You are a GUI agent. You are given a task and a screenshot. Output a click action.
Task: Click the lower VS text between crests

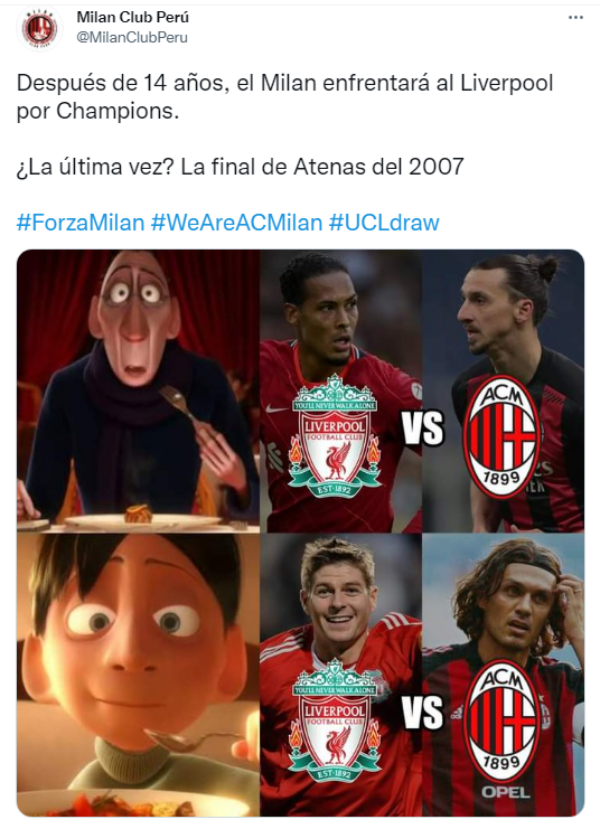pyautogui.click(x=422, y=712)
